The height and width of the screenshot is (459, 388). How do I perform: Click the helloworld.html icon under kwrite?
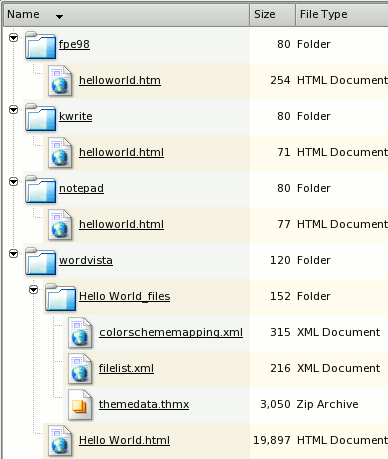click(60, 153)
